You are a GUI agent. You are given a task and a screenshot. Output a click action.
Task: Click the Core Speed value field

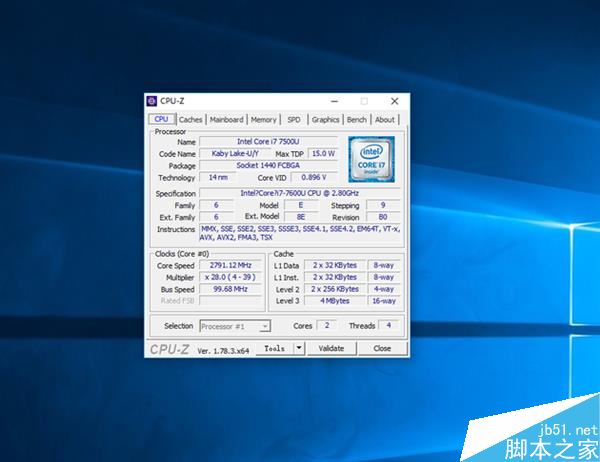[x=230, y=265]
